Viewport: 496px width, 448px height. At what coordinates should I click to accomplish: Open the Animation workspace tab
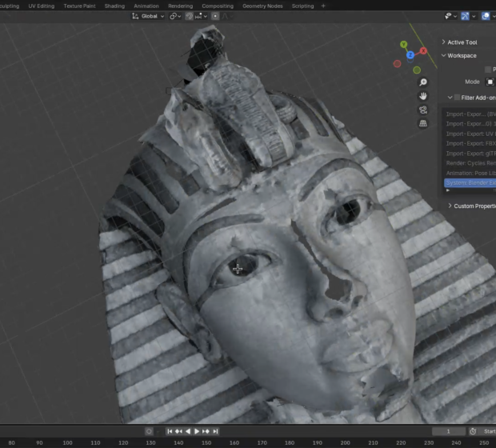click(146, 6)
